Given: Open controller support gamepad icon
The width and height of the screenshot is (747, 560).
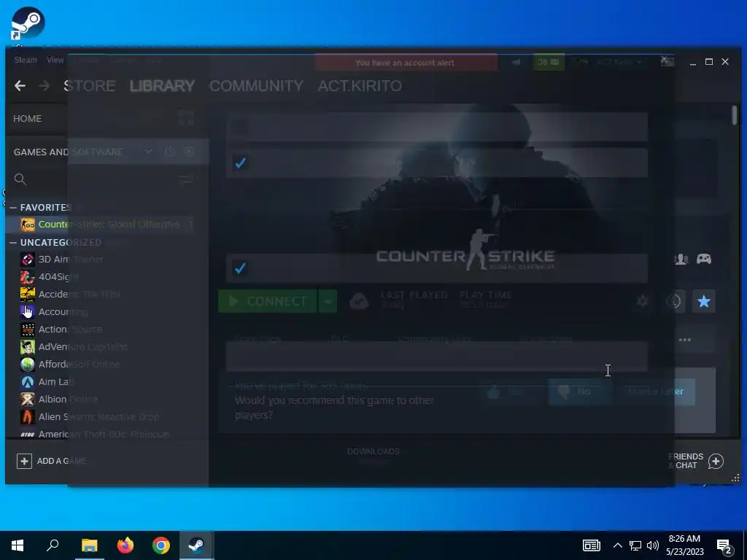Looking at the screenshot, I should click(704, 259).
